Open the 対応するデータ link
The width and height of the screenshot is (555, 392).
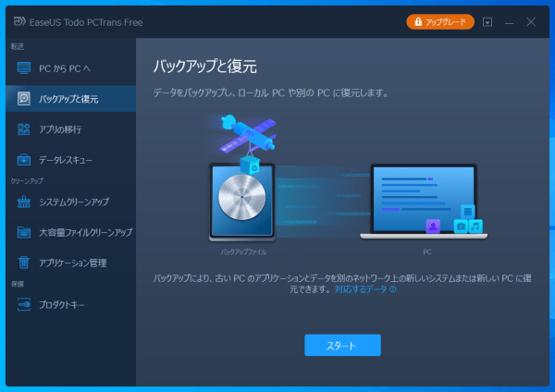[361, 289]
